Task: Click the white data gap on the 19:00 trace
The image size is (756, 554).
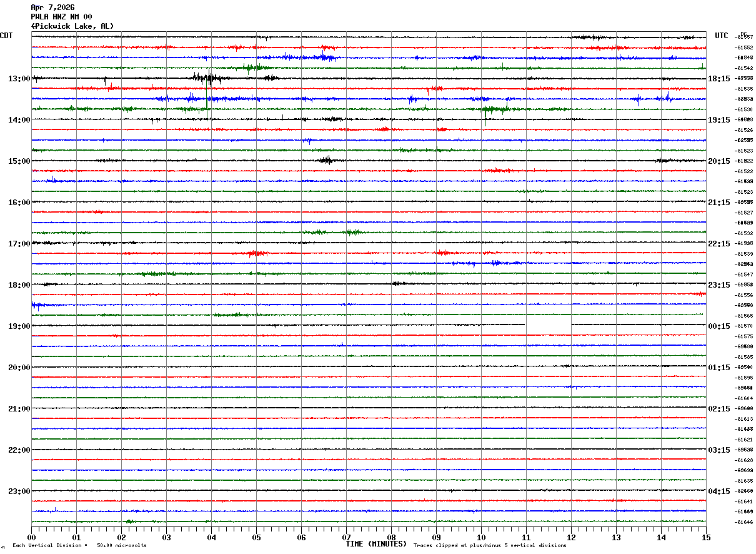Action: click(x=549, y=325)
